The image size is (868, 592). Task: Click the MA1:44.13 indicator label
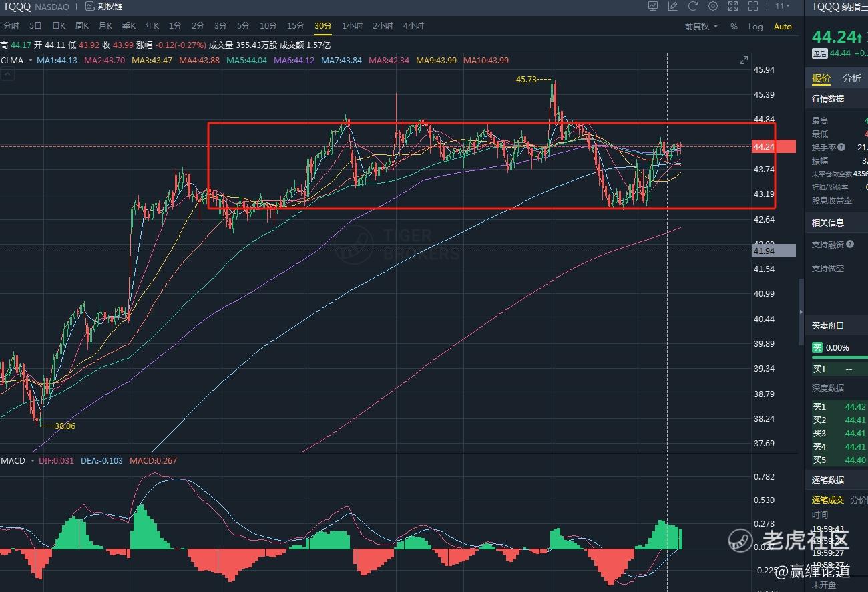click(x=57, y=60)
